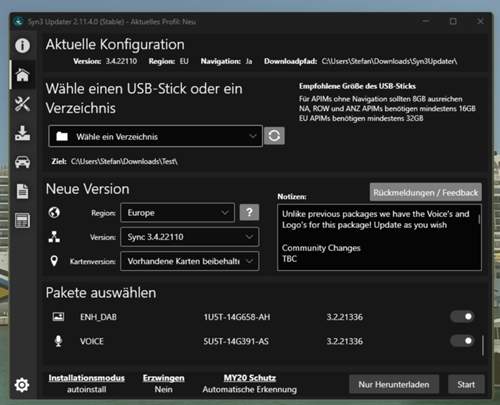Viewport: 500px width, 405px height.
Task: Open the car profiles icon
Action: pyautogui.click(x=22, y=162)
